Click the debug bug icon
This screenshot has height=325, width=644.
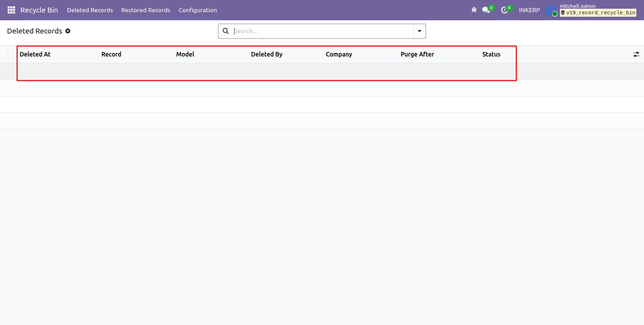[474, 10]
